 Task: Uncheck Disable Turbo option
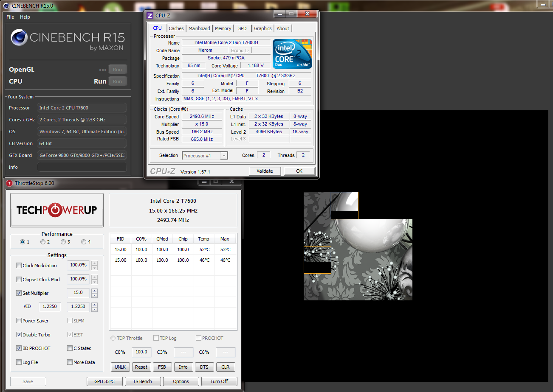pyautogui.click(x=19, y=335)
